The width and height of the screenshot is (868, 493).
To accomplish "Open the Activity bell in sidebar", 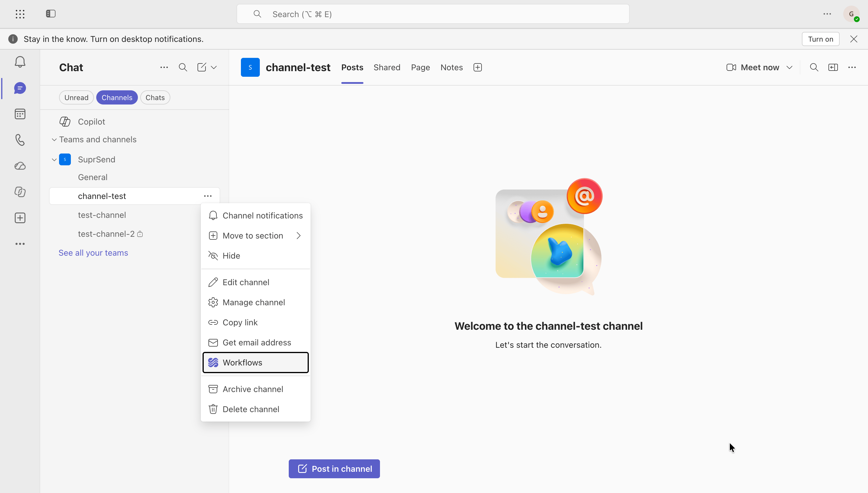I will point(20,62).
